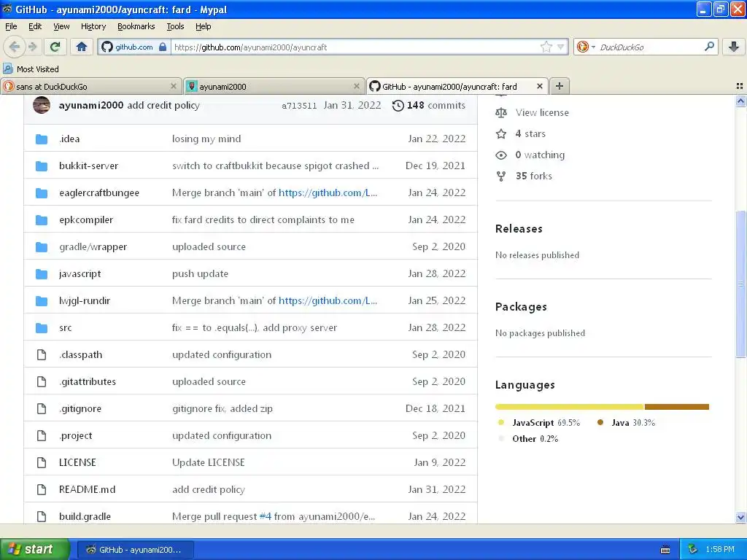Image resolution: width=747 pixels, height=560 pixels.
Task: Open the Edit menu
Action: click(x=35, y=26)
